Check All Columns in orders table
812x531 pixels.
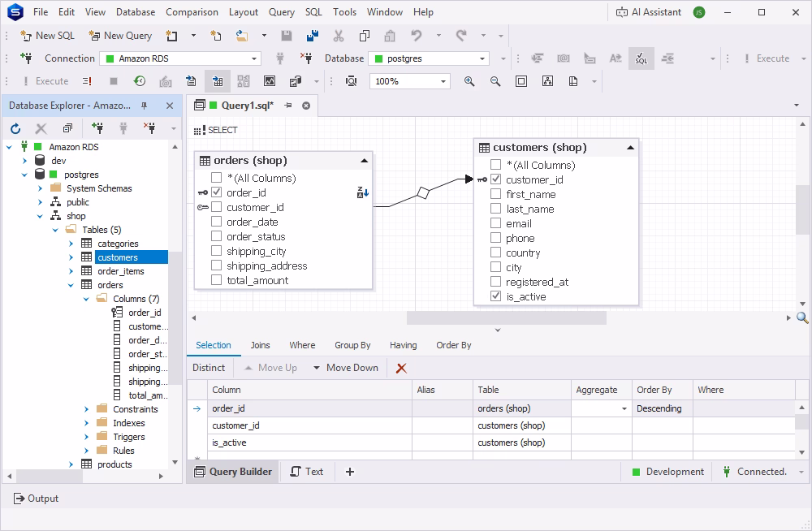pyautogui.click(x=217, y=178)
